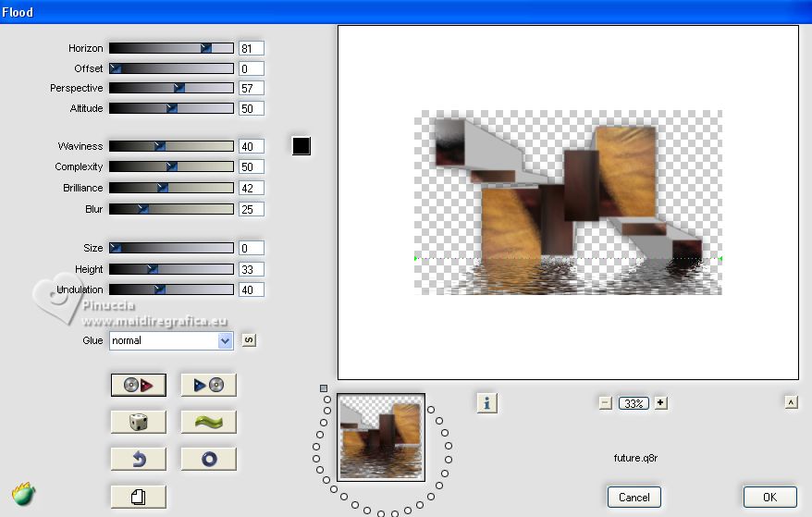This screenshot has width=812, height=517.
Task: Click the Complexity value field
Action: (252, 166)
